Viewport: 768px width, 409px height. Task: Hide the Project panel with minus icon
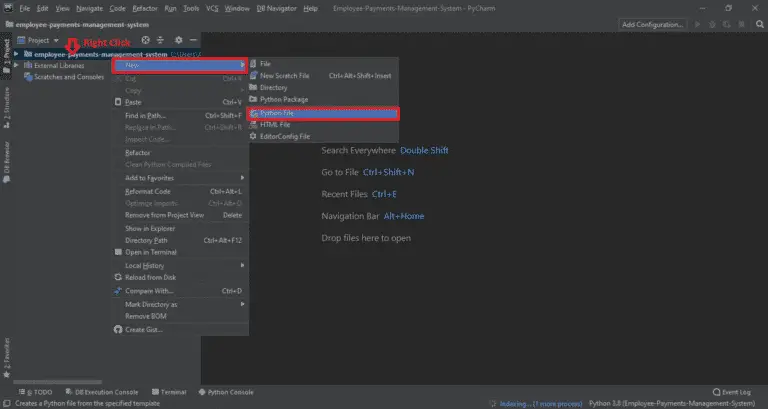(193, 40)
